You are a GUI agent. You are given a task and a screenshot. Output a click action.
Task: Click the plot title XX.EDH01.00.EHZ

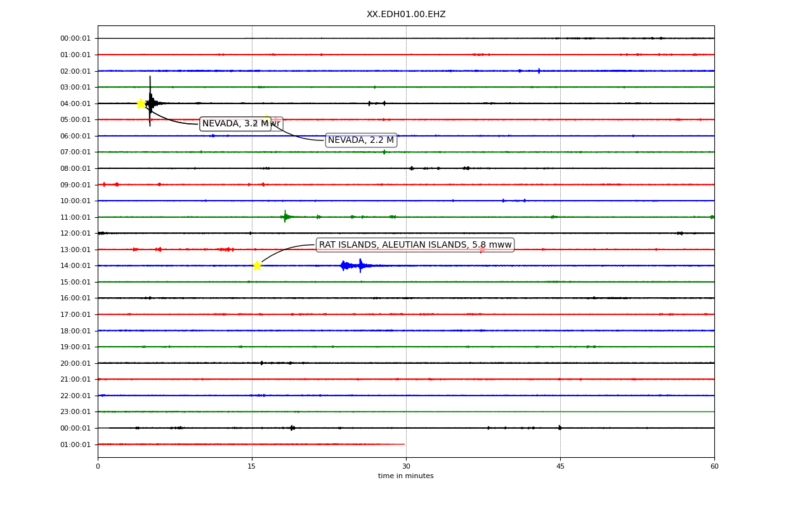pyautogui.click(x=406, y=15)
